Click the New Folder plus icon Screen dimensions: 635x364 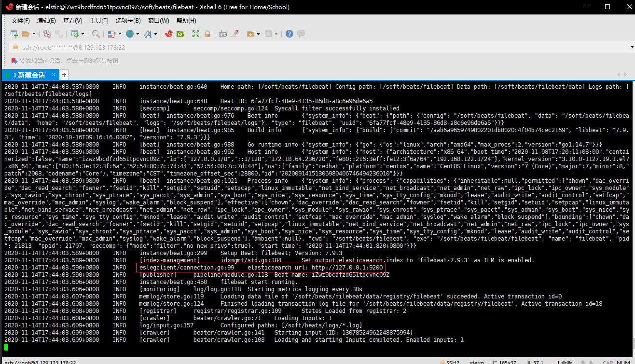tap(250, 34)
